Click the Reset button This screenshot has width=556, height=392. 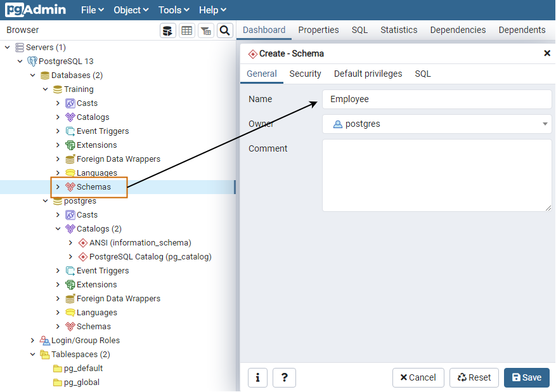click(474, 377)
